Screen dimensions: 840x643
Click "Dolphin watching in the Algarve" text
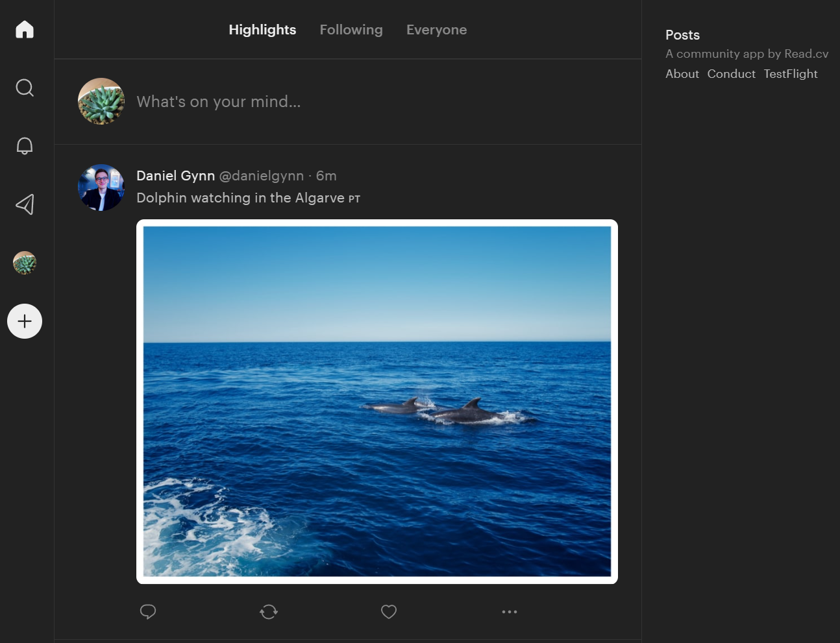240,198
